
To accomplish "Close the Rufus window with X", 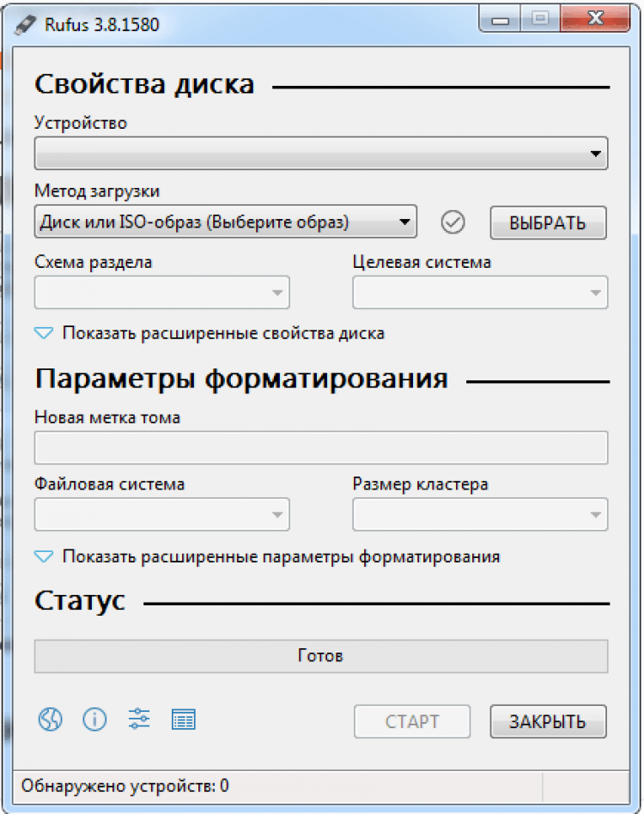I will coord(595,19).
